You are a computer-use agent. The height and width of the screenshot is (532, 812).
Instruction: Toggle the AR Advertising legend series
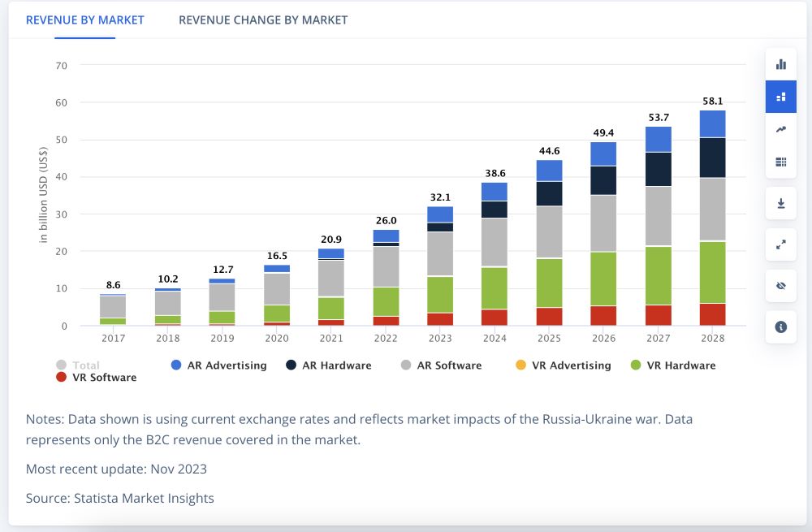[x=218, y=365]
